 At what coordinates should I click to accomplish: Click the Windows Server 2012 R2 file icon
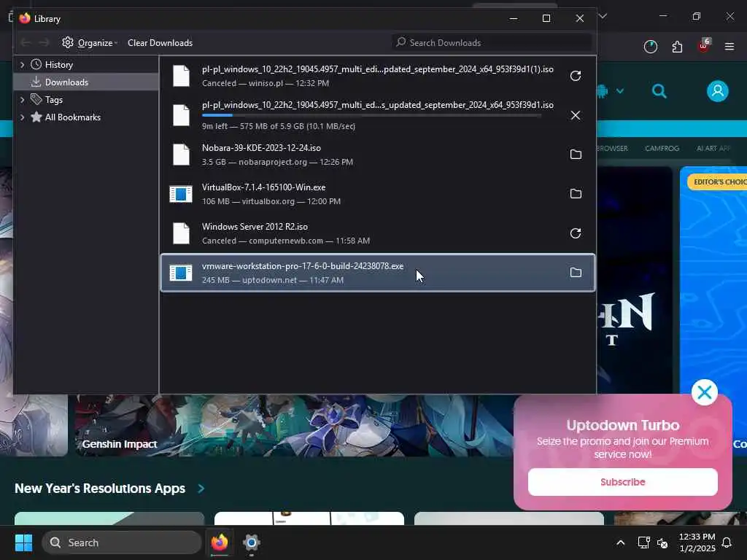pos(181,233)
